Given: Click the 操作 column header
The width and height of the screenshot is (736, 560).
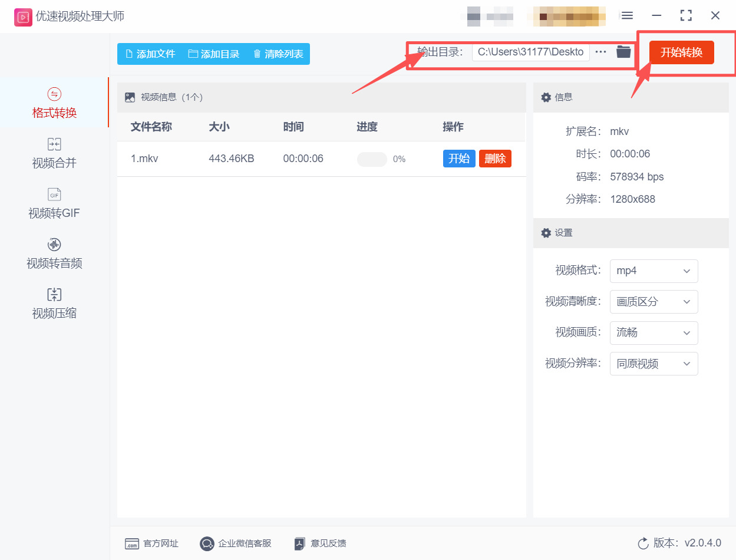Looking at the screenshot, I should click(x=453, y=127).
